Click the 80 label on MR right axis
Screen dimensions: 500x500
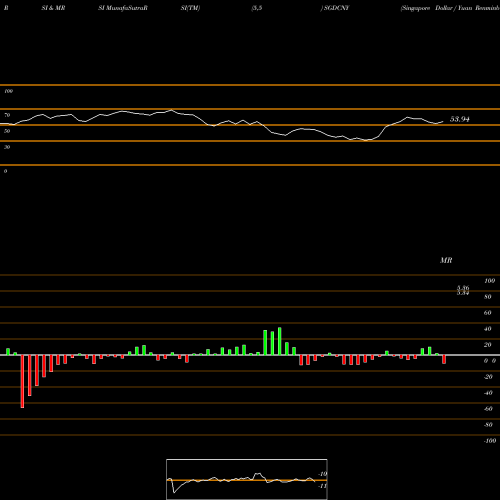488,297
